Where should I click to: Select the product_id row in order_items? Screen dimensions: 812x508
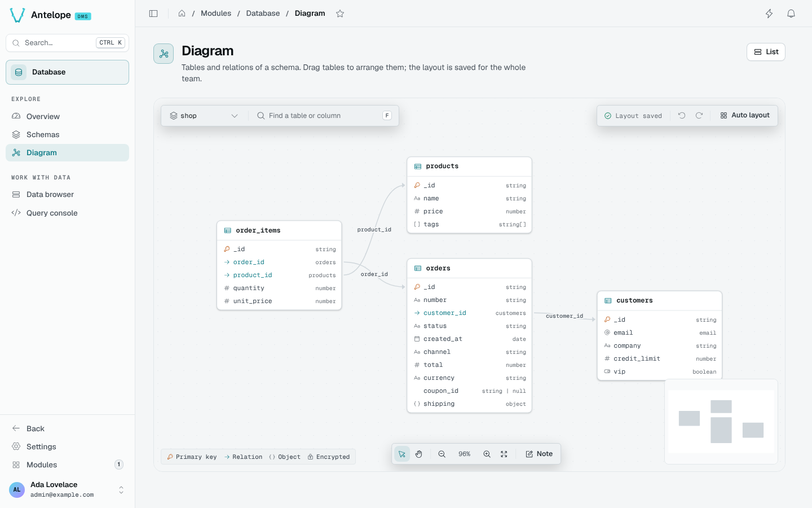(x=279, y=275)
